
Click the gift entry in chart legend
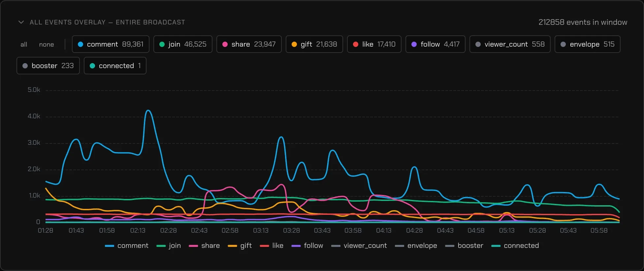(240, 246)
